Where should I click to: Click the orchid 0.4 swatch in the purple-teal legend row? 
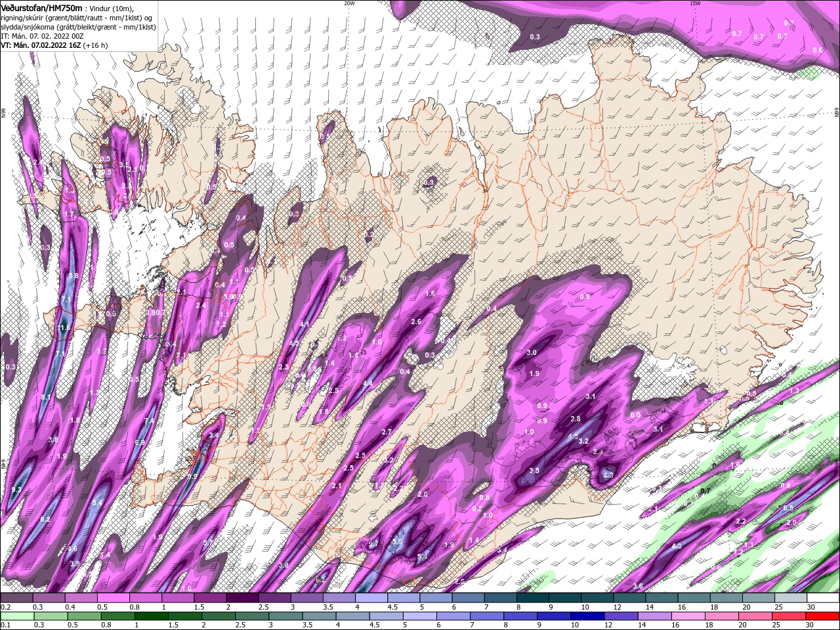pos(81,598)
